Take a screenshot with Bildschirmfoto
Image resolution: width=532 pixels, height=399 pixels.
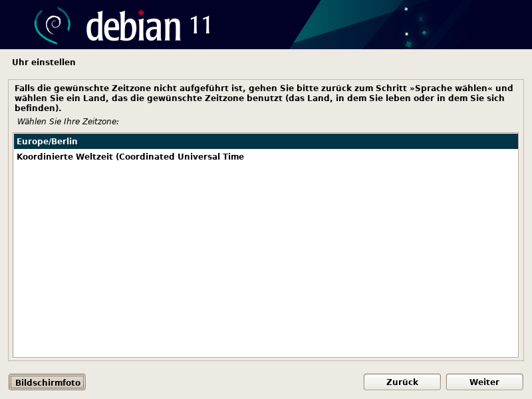(x=47, y=382)
